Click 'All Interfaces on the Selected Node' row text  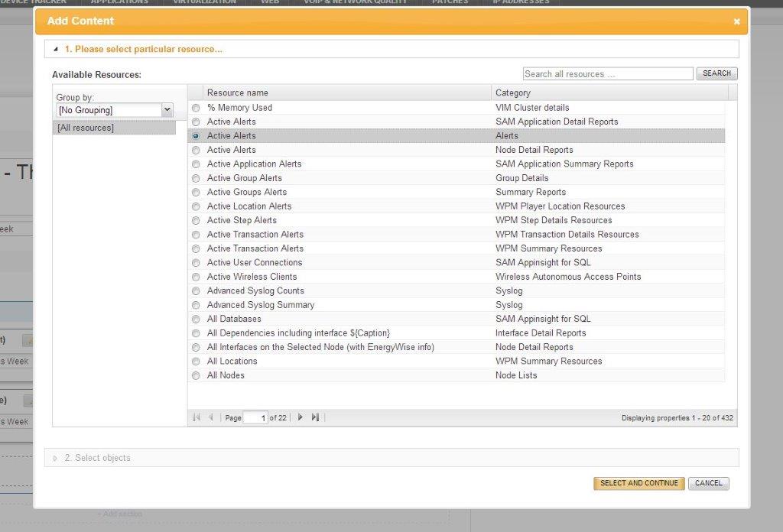click(x=320, y=347)
